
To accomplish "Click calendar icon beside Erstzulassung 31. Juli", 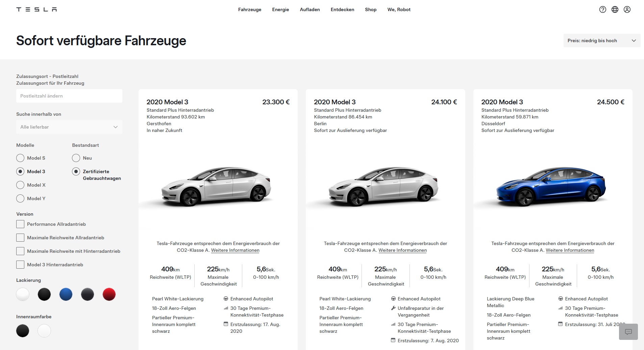I will (x=561, y=324).
